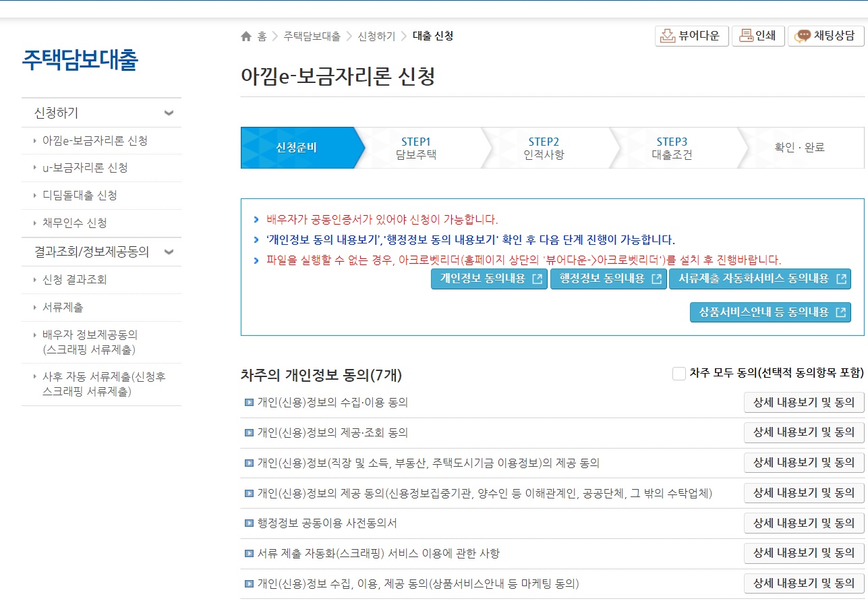Click external-link icon on 개인정보 동의내용
868x601 pixels.
point(537,279)
